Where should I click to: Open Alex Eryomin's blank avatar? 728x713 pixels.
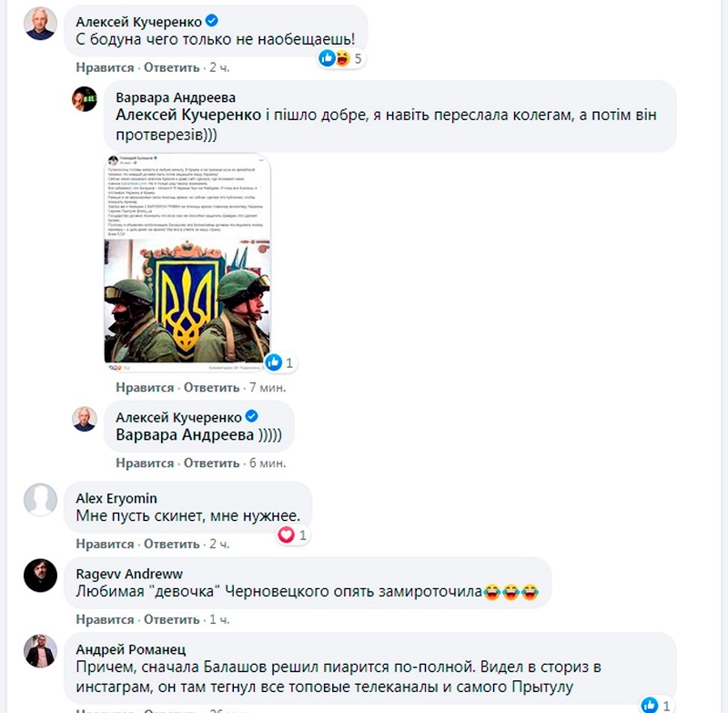(40, 500)
